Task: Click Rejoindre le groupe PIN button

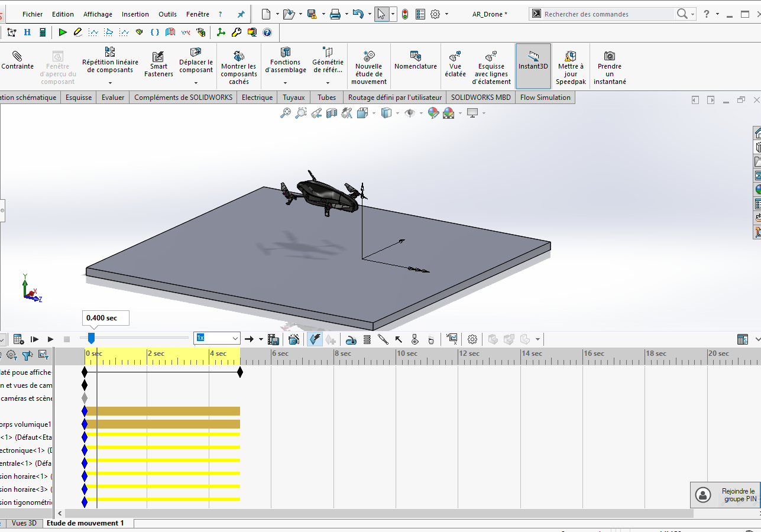Action: click(726, 495)
